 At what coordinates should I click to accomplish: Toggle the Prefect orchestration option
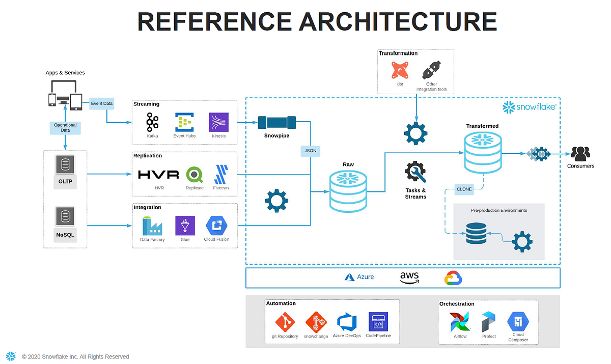[488, 321]
